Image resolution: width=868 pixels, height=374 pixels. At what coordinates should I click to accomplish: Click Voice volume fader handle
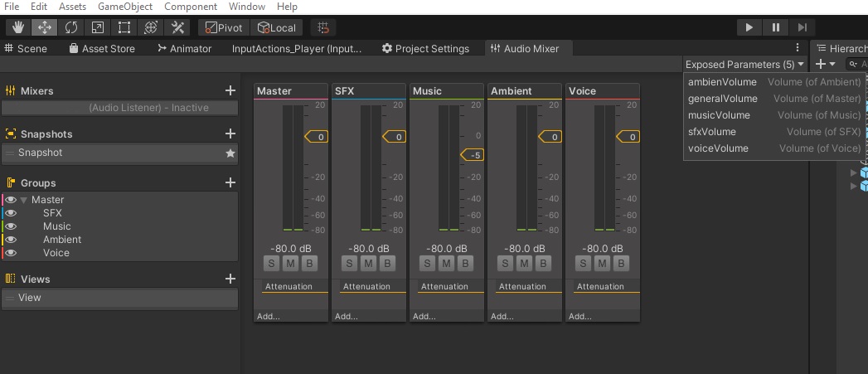628,136
